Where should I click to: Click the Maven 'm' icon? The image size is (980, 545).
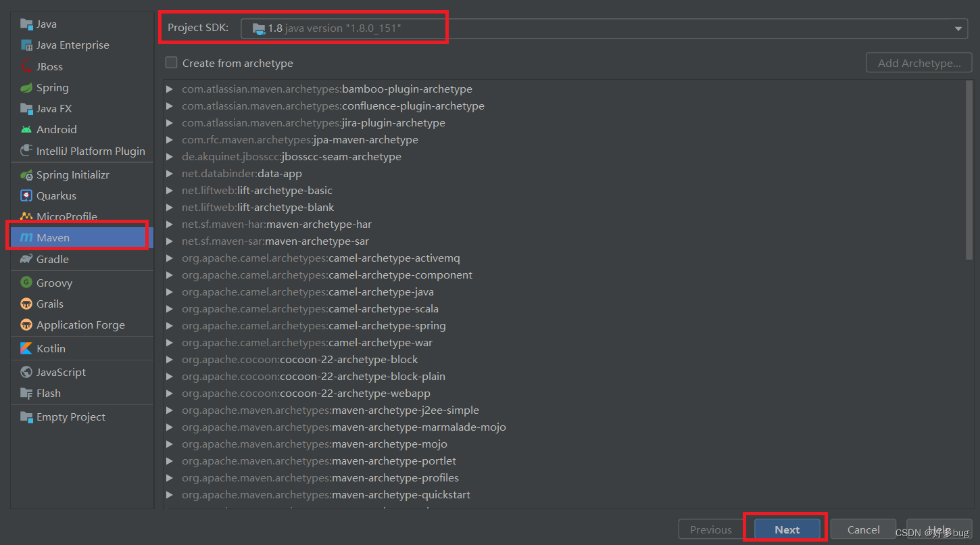click(x=26, y=237)
